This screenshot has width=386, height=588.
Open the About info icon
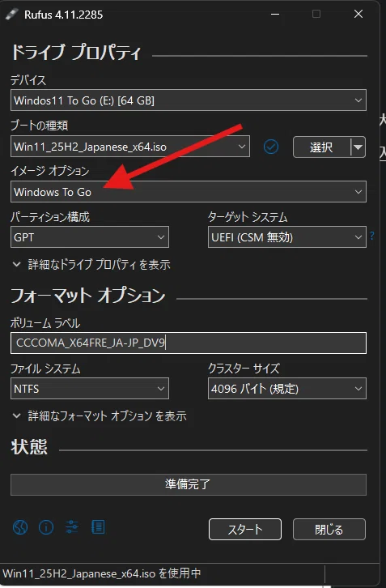[x=46, y=527]
